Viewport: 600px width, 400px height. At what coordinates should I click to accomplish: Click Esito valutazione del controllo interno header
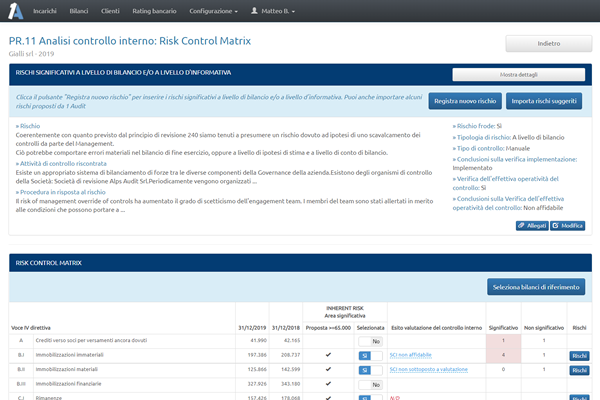436,328
